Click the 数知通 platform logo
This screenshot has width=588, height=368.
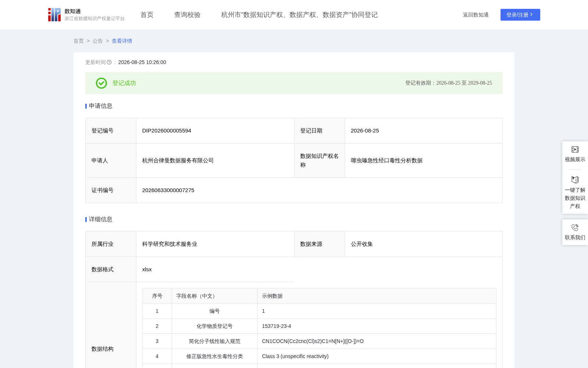(86, 15)
